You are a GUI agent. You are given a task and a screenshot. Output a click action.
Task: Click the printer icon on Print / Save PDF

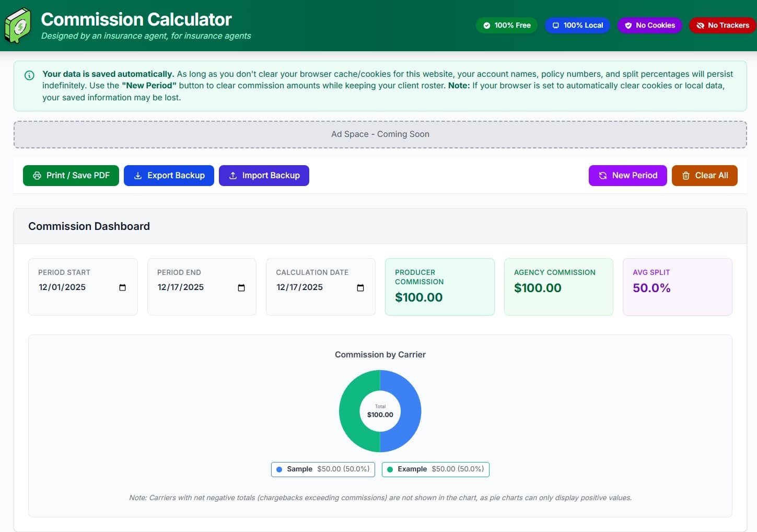tap(36, 175)
